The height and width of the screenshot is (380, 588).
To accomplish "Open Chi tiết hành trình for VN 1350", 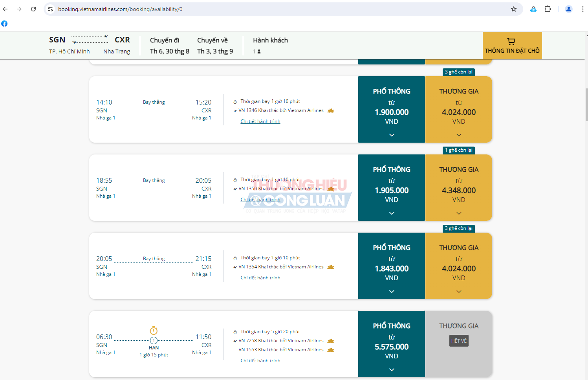I will 260,200.
